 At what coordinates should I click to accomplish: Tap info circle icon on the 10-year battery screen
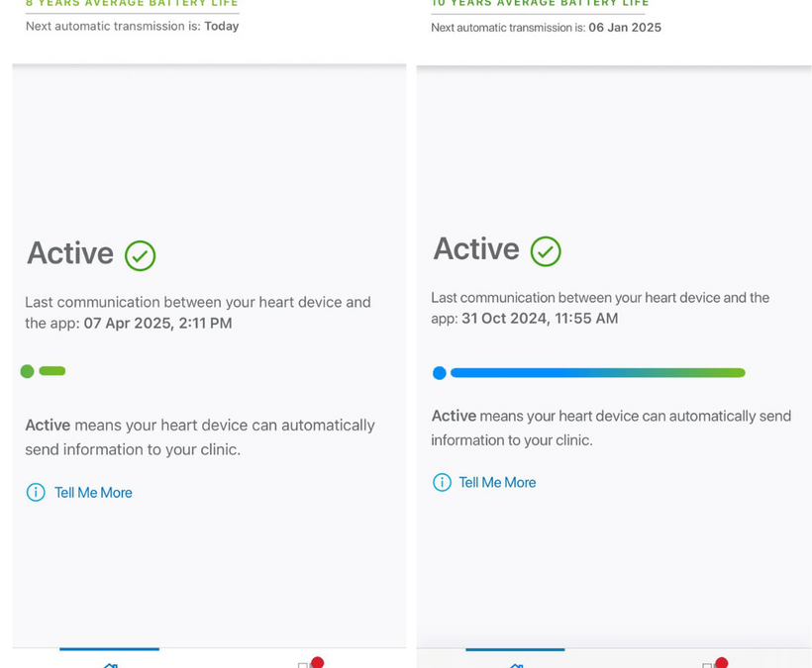442,482
